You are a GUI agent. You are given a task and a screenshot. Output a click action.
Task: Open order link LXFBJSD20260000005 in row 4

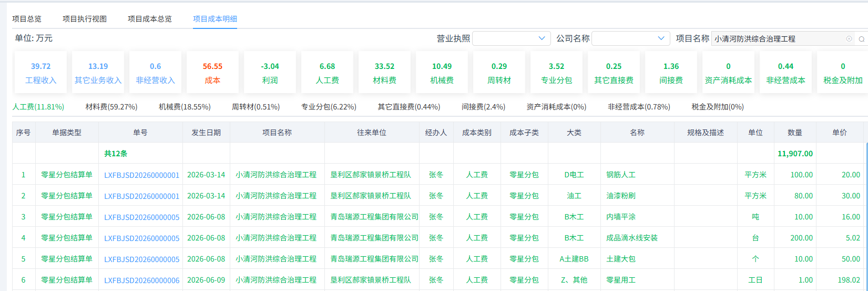[141, 238]
